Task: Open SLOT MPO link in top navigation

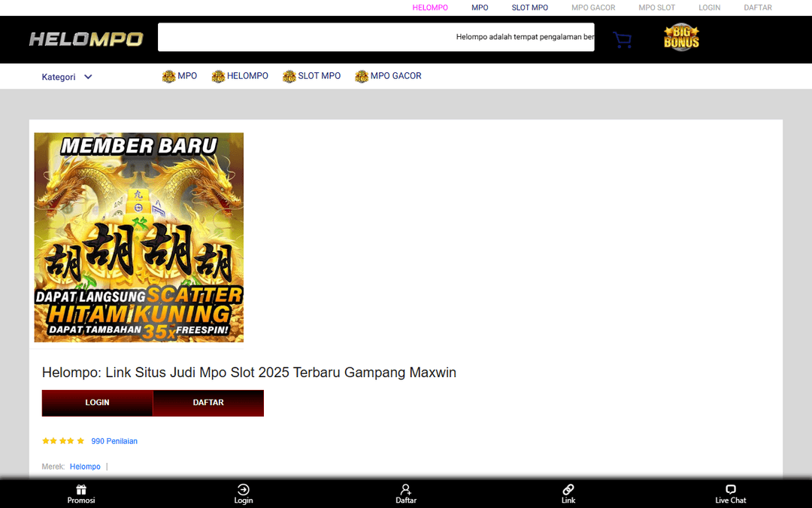Action: tap(530, 8)
